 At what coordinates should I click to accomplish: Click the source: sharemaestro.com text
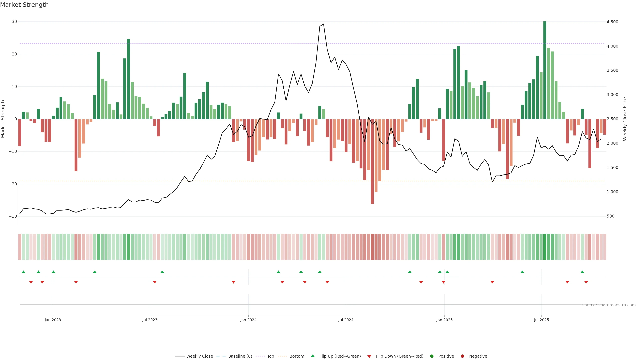pyautogui.click(x=609, y=305)
